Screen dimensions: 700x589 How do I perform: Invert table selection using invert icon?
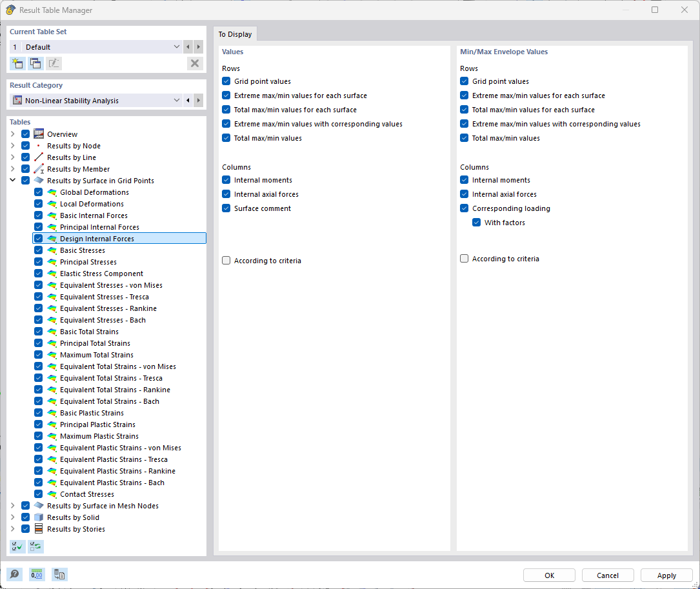[x=36, y=546]
